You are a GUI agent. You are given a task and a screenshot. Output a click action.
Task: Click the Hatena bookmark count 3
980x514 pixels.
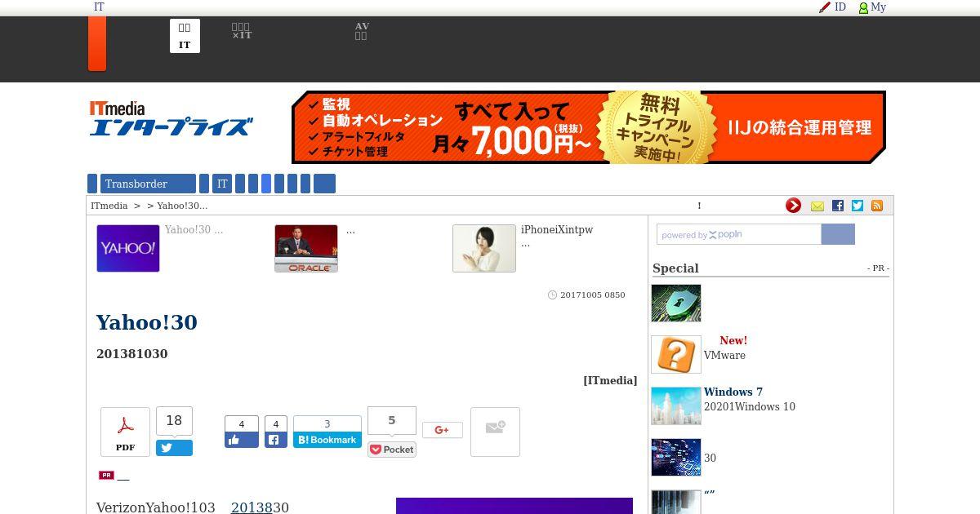[327, 423]
